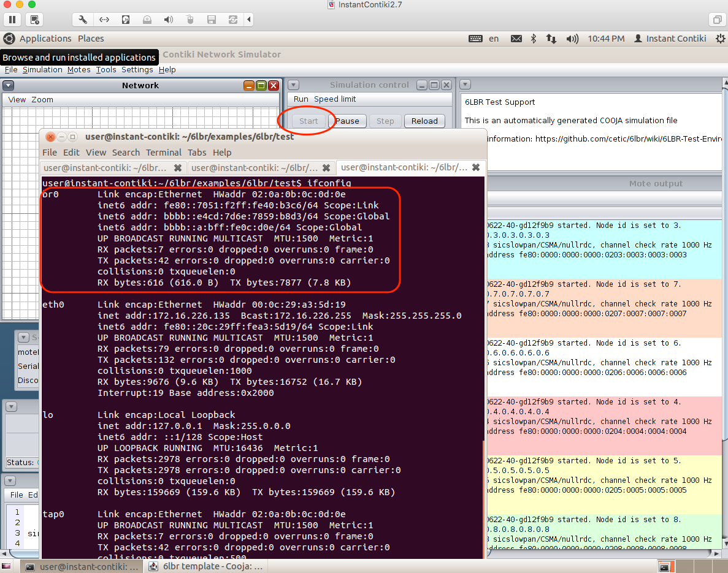Close the second terminal tab
728x573 pixels.
326,168
